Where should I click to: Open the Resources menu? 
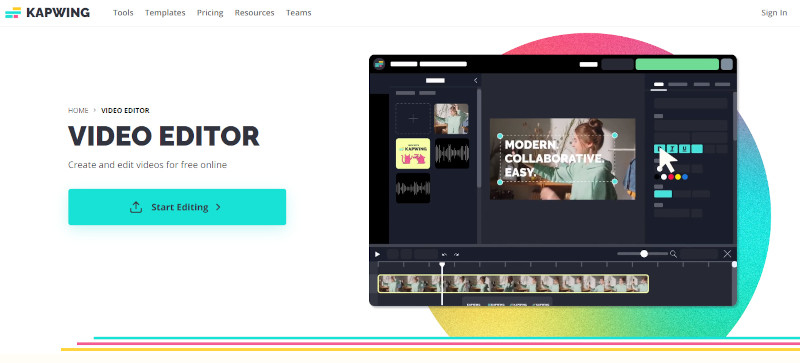(x=255, y=13)
